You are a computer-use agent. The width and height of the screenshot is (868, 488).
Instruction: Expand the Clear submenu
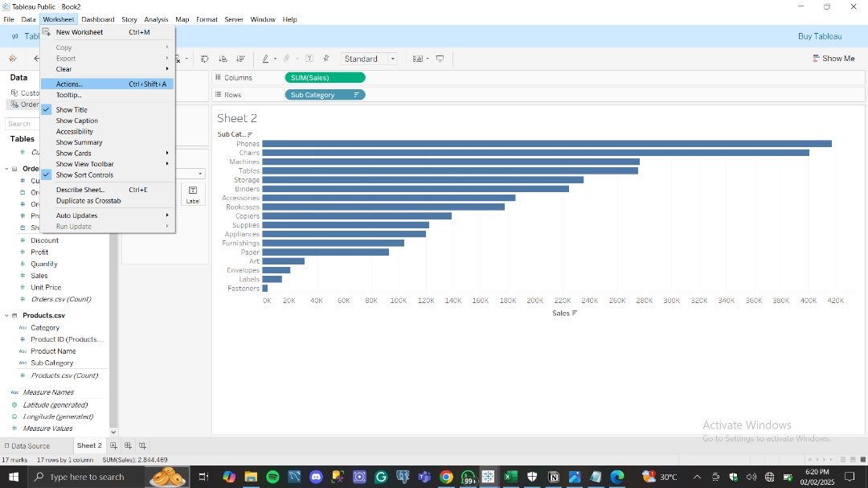click(108, 69)
